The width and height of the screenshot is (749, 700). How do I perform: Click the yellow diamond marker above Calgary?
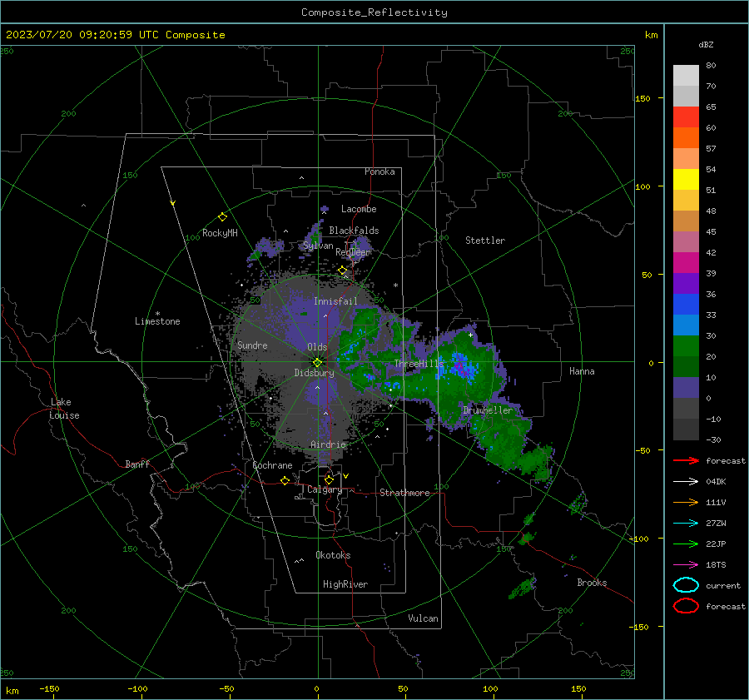[329, 479]
